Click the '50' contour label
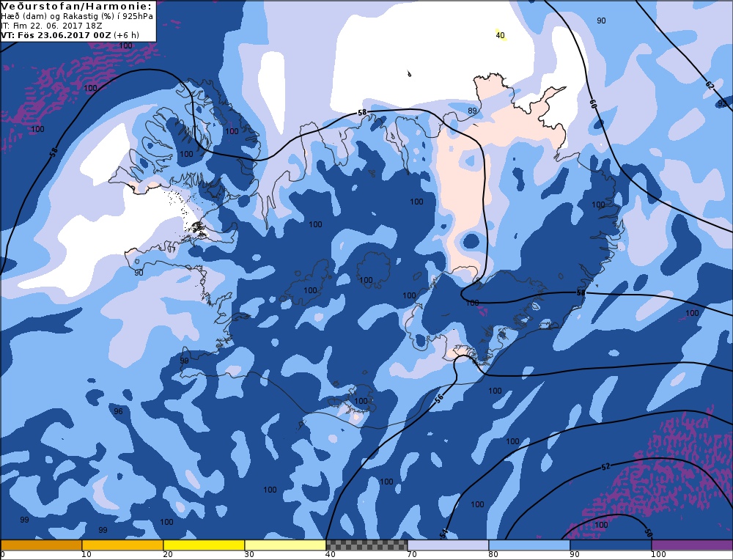 [x=648, y=533]
